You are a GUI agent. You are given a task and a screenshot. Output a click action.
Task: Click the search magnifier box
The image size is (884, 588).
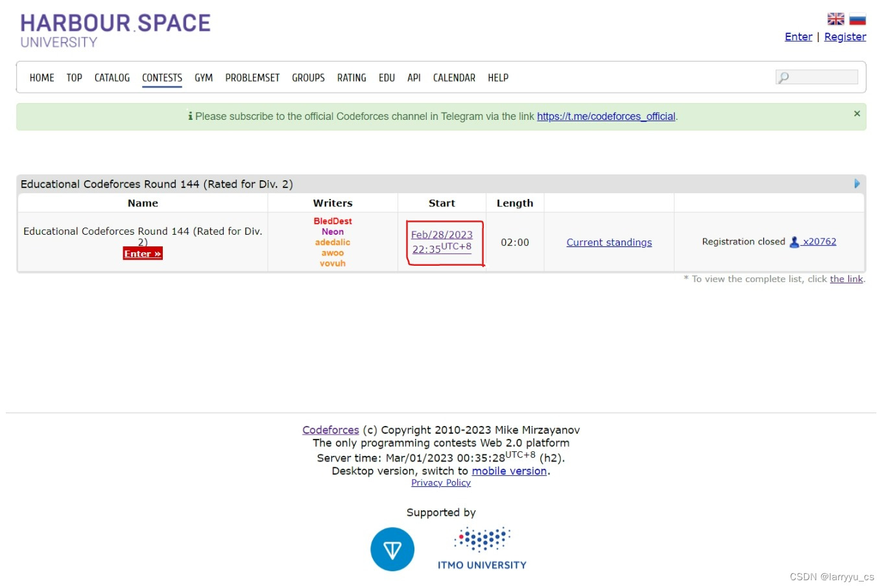pyautogui.click(x=817, y=77)
